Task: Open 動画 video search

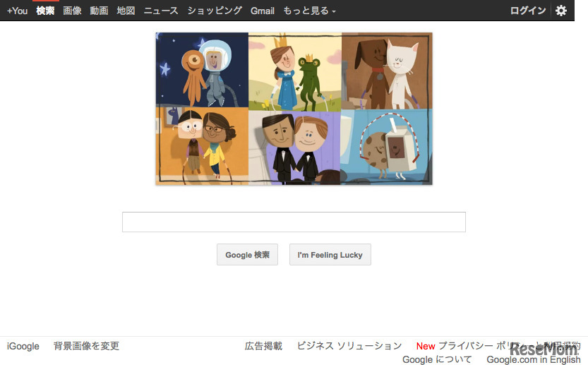Action: point(100,11)
